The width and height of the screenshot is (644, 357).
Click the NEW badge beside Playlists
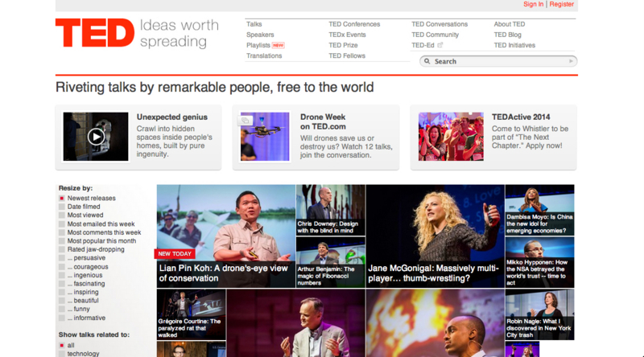[278, 46]
